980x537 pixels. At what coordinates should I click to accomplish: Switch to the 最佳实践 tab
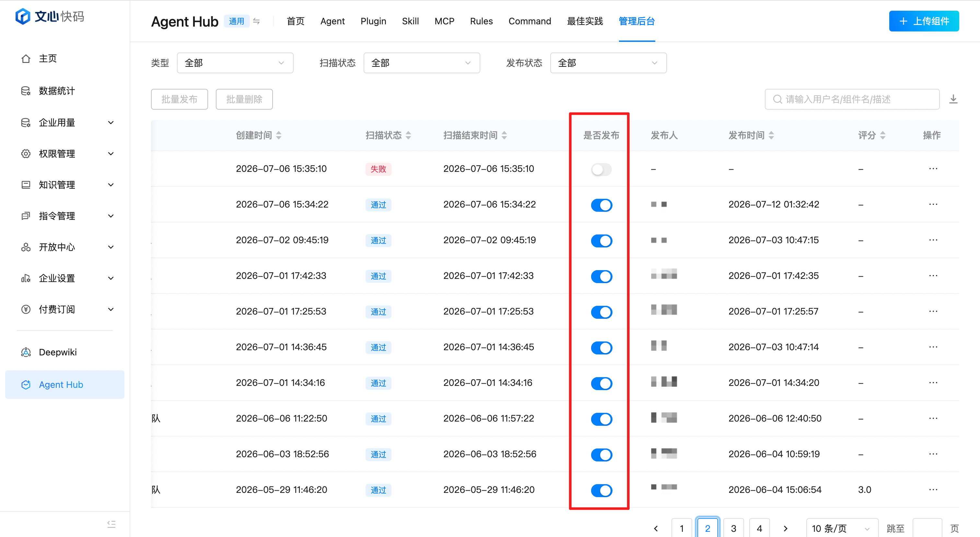click(x=585, y=21)
